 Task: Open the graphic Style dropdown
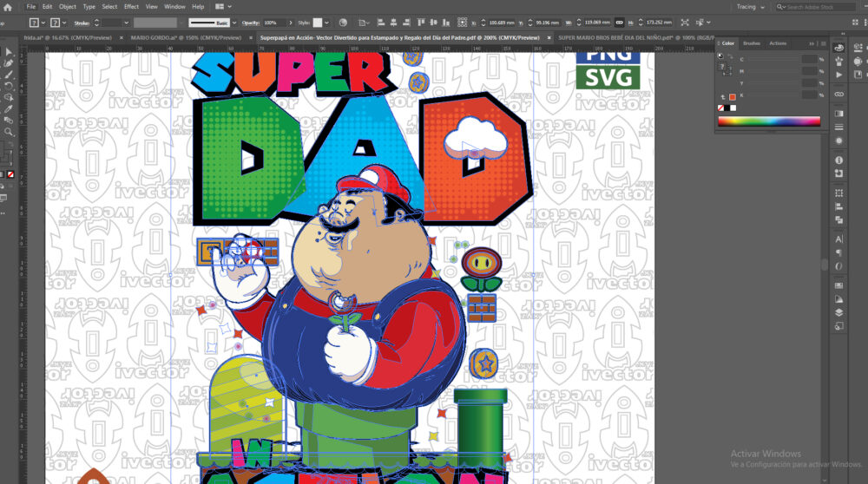tap(326, 23)
